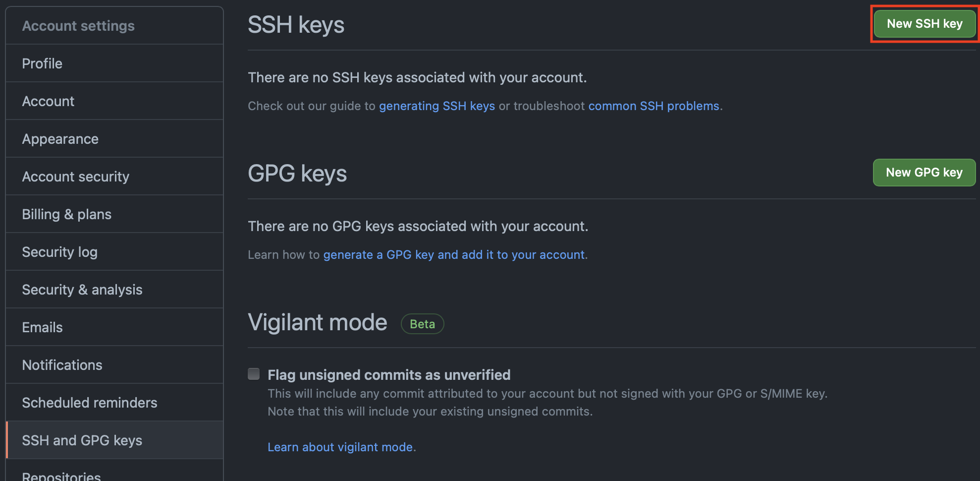The image size is (980, 481).
Task: Click the New GPG key button
Action: pyautogui.click(x=924, y=173)
